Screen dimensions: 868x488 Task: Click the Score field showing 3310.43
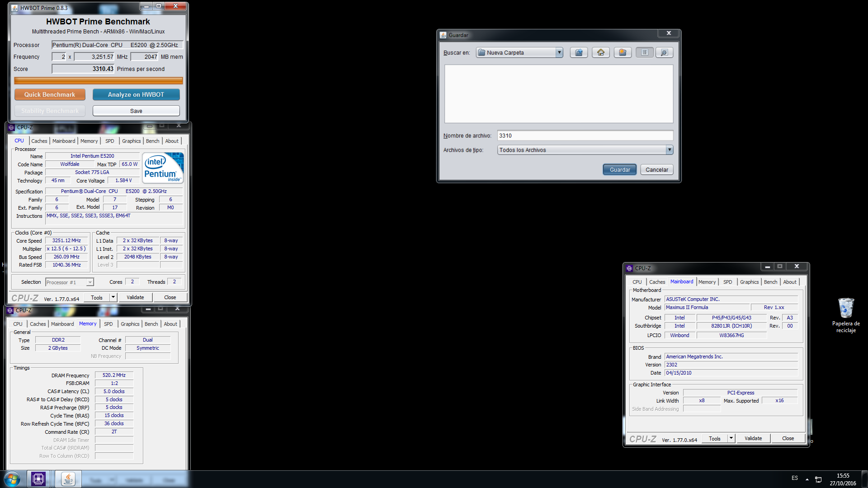click(83, 69)
